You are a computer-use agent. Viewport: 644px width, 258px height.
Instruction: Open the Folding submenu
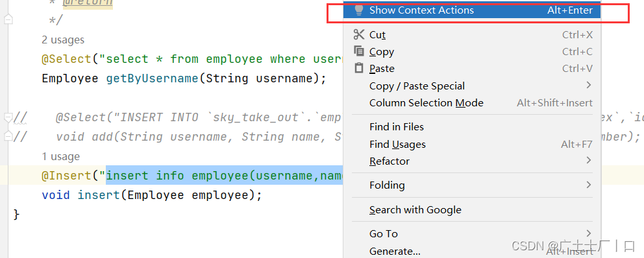(472, 185)
